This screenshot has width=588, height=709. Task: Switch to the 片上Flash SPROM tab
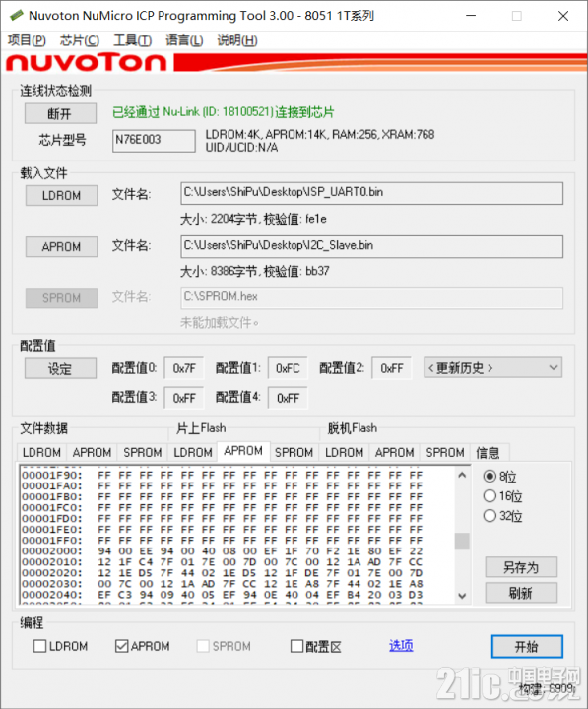pos(294,453)
